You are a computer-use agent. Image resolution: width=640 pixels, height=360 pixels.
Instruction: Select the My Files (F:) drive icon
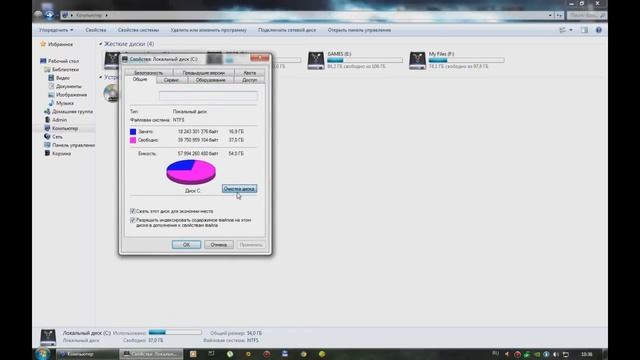[417, 60]
